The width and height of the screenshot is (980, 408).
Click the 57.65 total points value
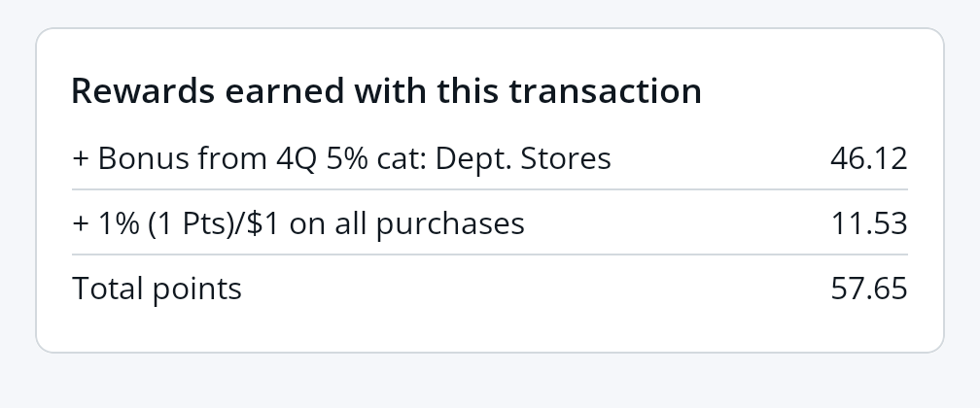click(x=868, y=289)
